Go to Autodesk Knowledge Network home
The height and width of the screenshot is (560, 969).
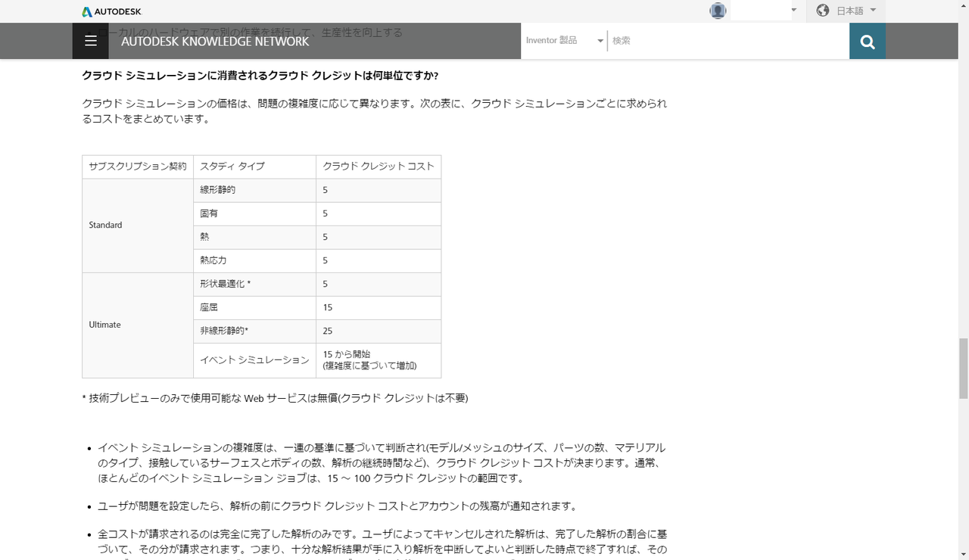[215, 42]
